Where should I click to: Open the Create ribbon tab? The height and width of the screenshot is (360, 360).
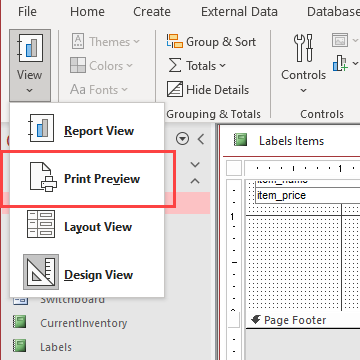(x=152, y=12)
